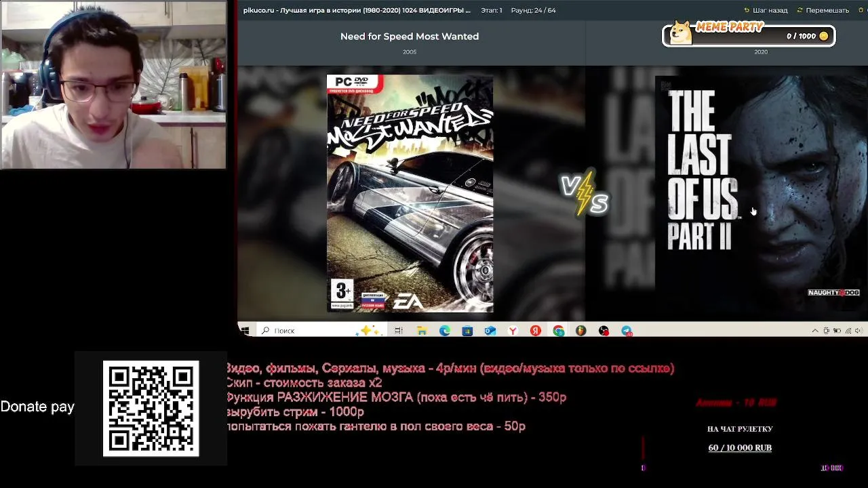Click the Donate pay QR code

(151, 408)
